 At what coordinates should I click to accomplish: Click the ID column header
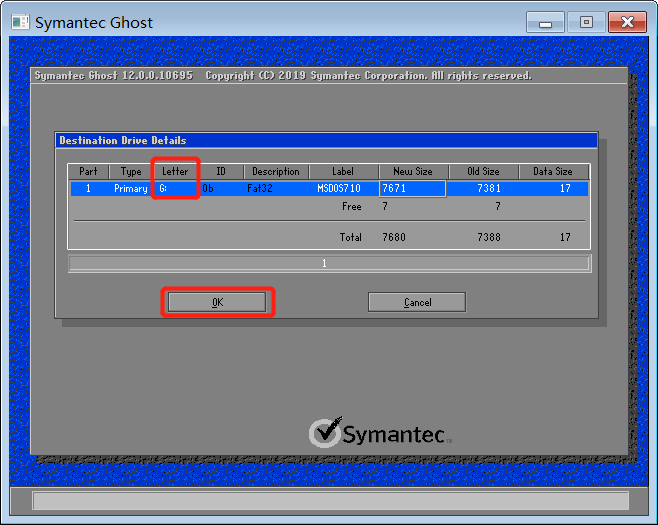coord(221,172)
